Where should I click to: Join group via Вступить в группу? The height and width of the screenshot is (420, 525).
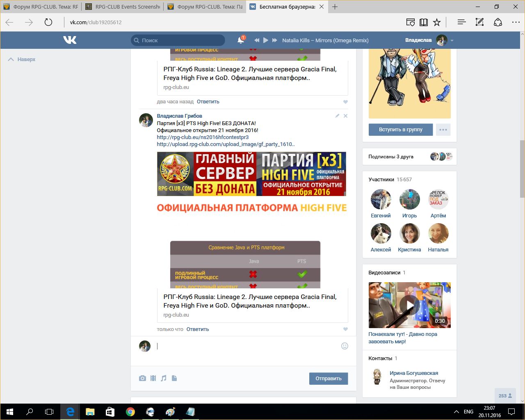pyautogui.click(x=401, y=129)
